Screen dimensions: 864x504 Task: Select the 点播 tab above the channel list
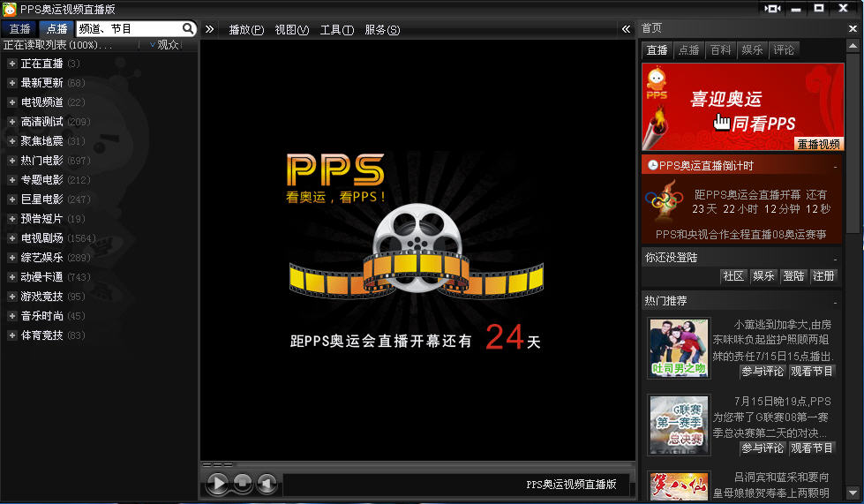pos(57,29)
